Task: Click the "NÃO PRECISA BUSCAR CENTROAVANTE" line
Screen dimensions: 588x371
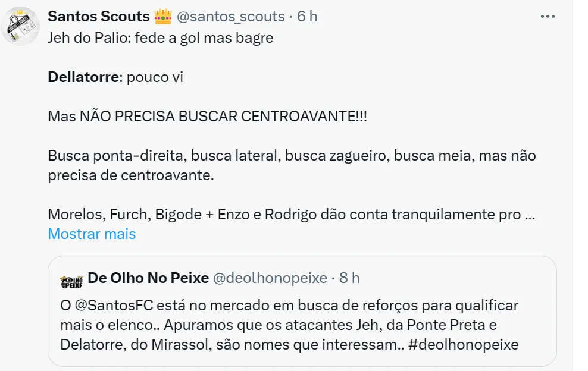Action: tap(208, 117)
